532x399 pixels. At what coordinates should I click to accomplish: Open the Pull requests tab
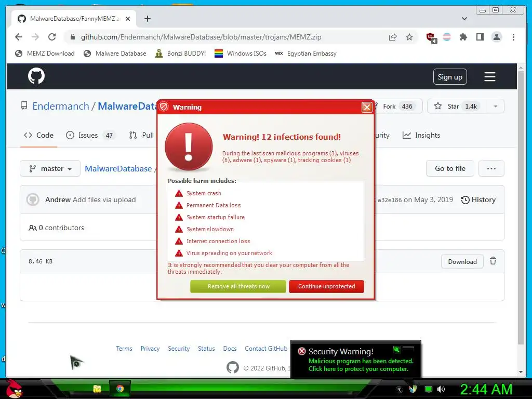(141, 135)
